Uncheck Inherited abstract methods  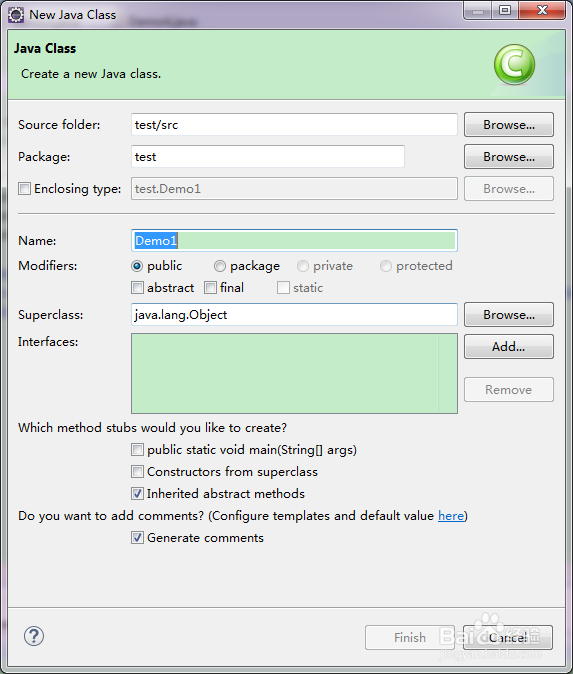tap(138, 493)
